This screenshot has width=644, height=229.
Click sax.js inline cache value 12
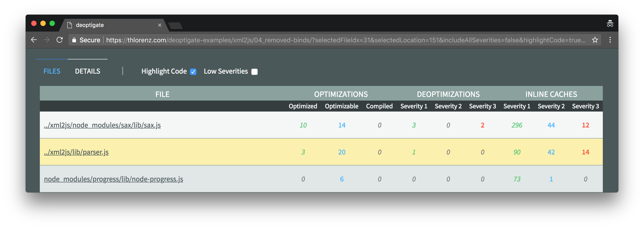tap(585, 125)
